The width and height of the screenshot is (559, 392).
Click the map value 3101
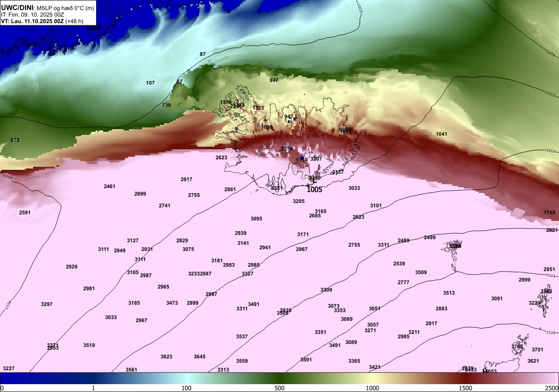coord(376,206)
